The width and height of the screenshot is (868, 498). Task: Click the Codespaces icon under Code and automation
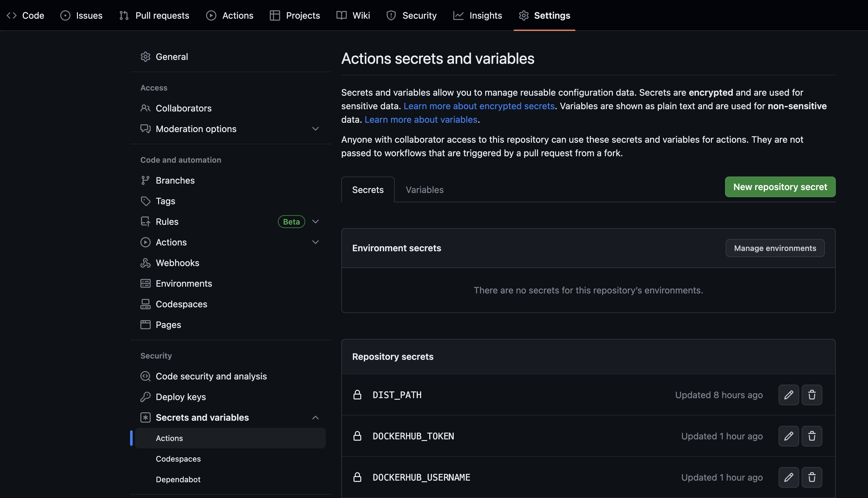[145, 304]
